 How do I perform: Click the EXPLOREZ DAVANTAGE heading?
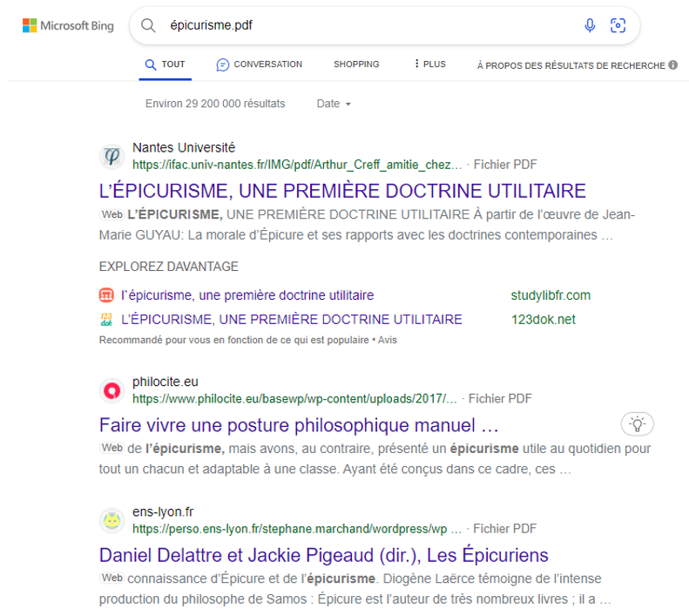click(x=169, y=267)
